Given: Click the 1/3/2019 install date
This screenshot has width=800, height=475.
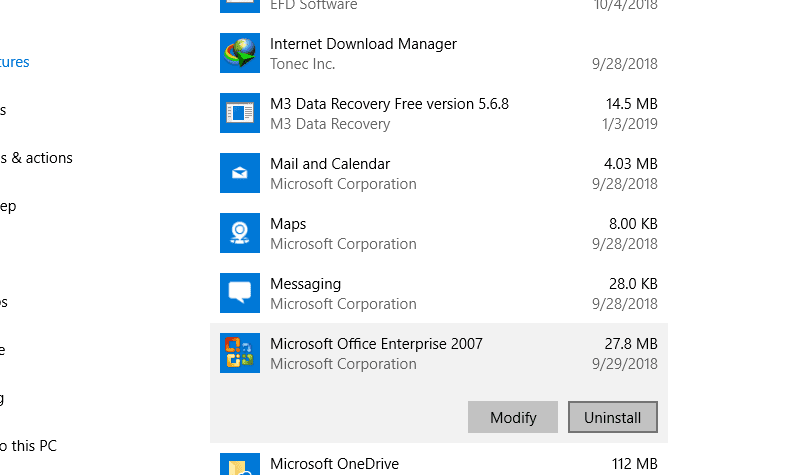Looking at the screenshot, I should coord(630,124).
